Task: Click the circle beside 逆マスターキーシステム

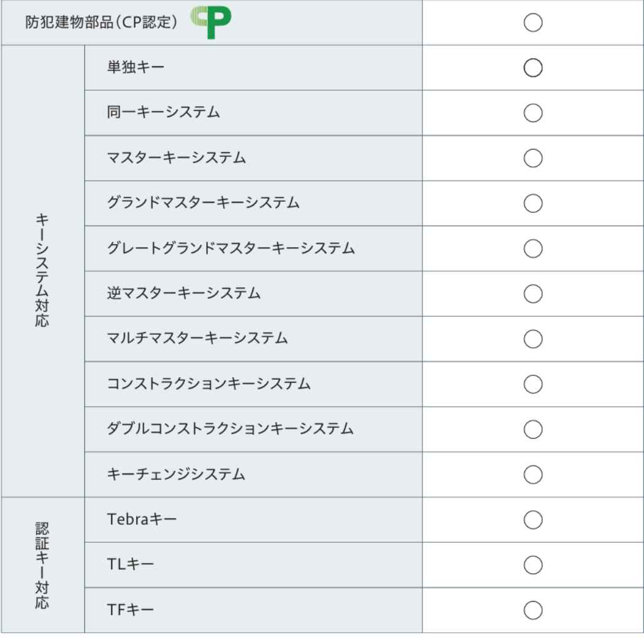Action: pyautogui.click(x=534, y=294)
